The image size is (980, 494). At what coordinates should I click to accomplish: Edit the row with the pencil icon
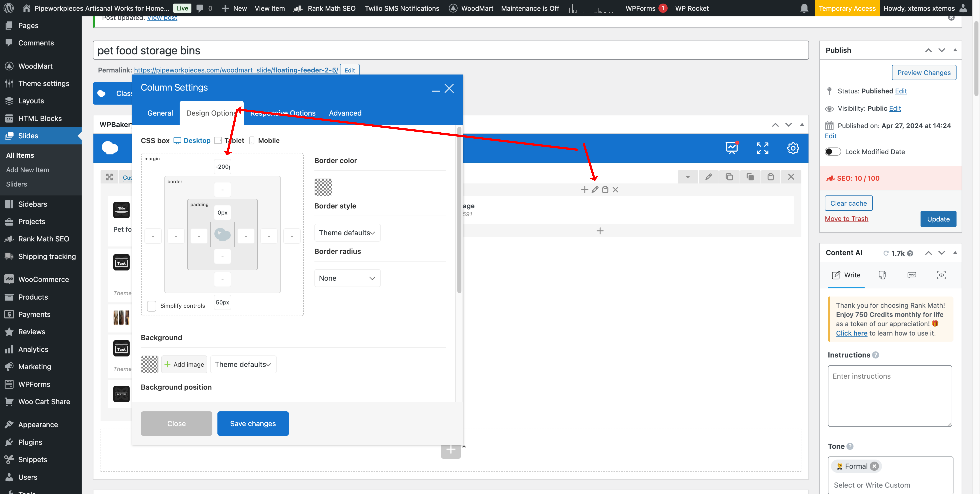708,177
